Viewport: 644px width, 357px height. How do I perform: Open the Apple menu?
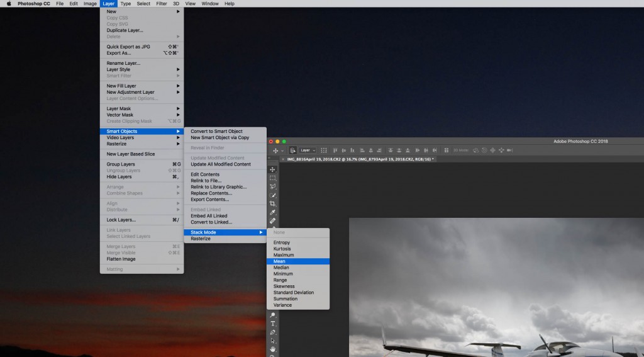(9, 4)
